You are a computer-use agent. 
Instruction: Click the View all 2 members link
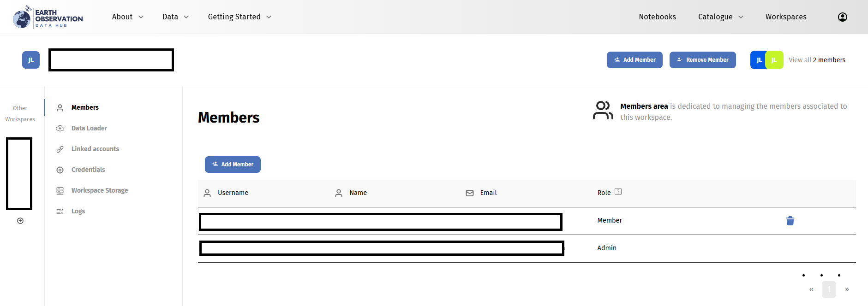(817, 60)
